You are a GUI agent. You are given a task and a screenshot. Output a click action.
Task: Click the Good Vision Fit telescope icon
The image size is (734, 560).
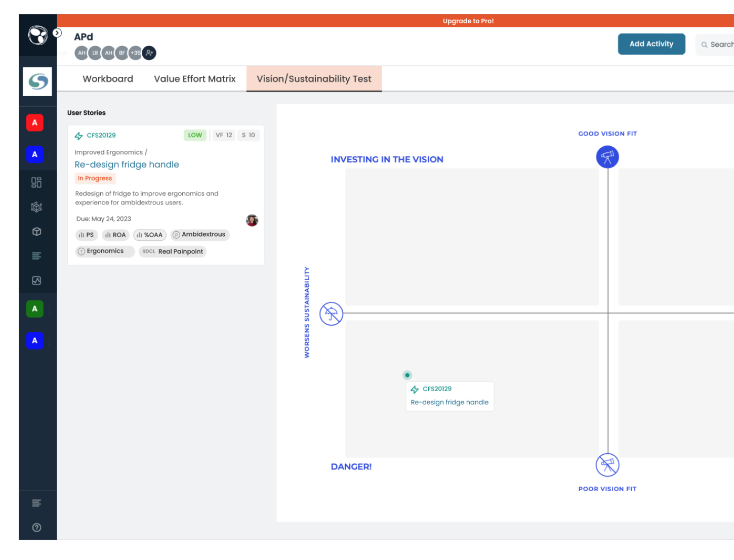(607, 157)
